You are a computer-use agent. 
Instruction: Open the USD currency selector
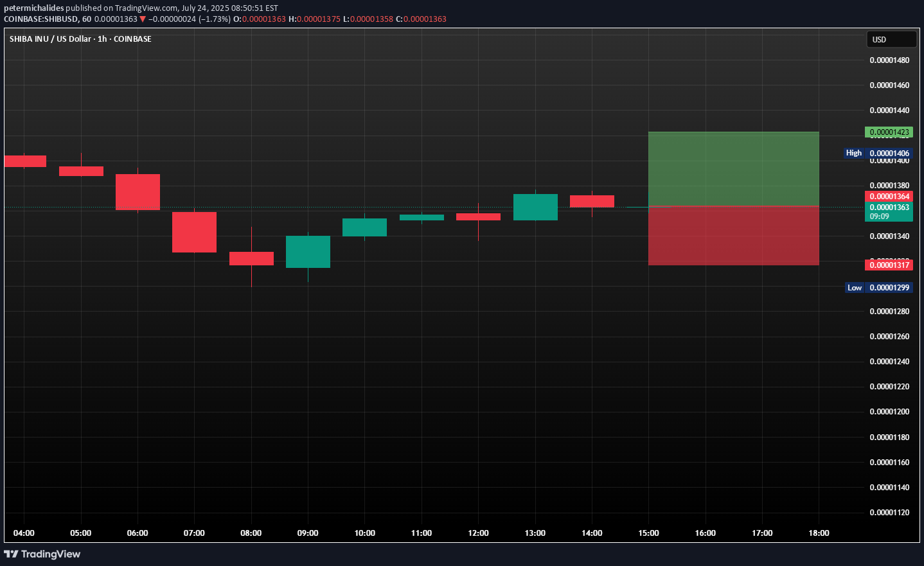click(x=891, y=39)
